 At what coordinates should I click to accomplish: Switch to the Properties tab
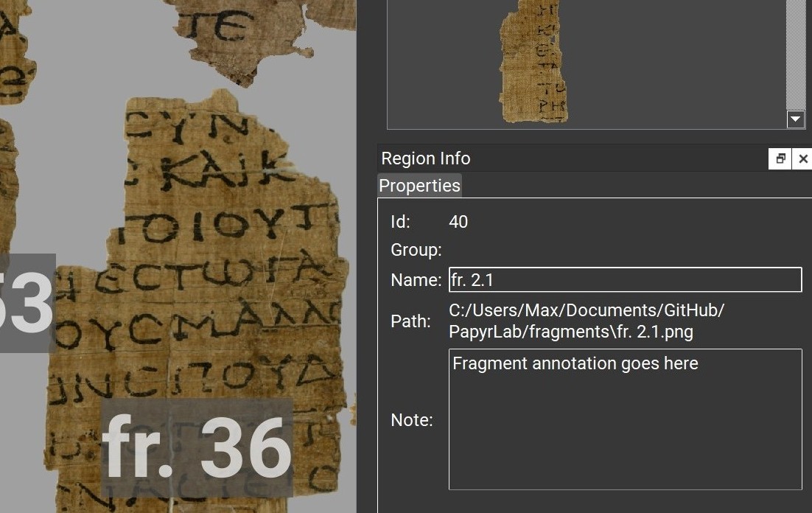coord(419,186)
